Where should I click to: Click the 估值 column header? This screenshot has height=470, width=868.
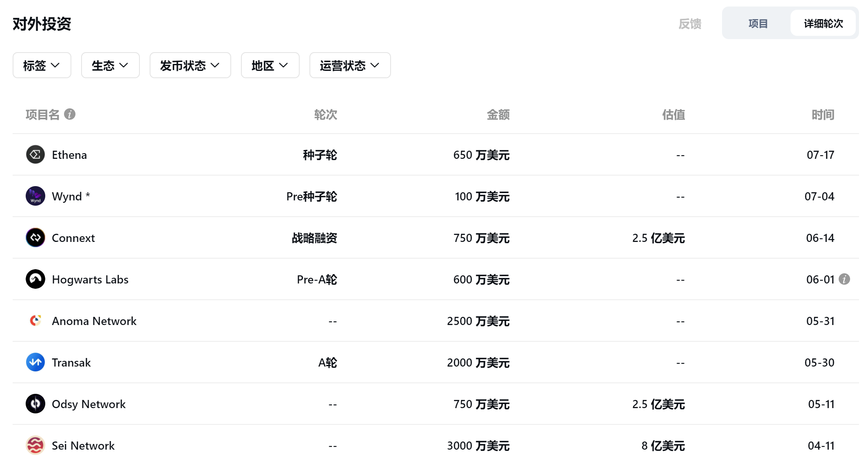tap(674, 115)
